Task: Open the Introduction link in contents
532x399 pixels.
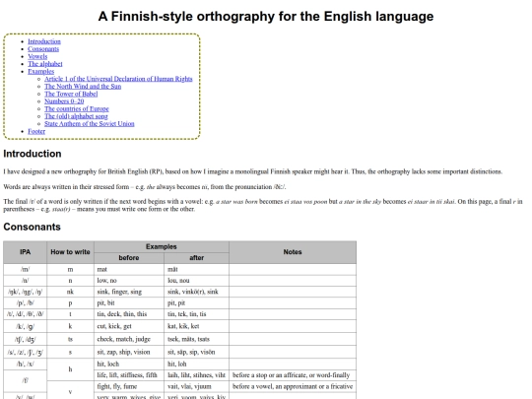Action: click(44, 41)
